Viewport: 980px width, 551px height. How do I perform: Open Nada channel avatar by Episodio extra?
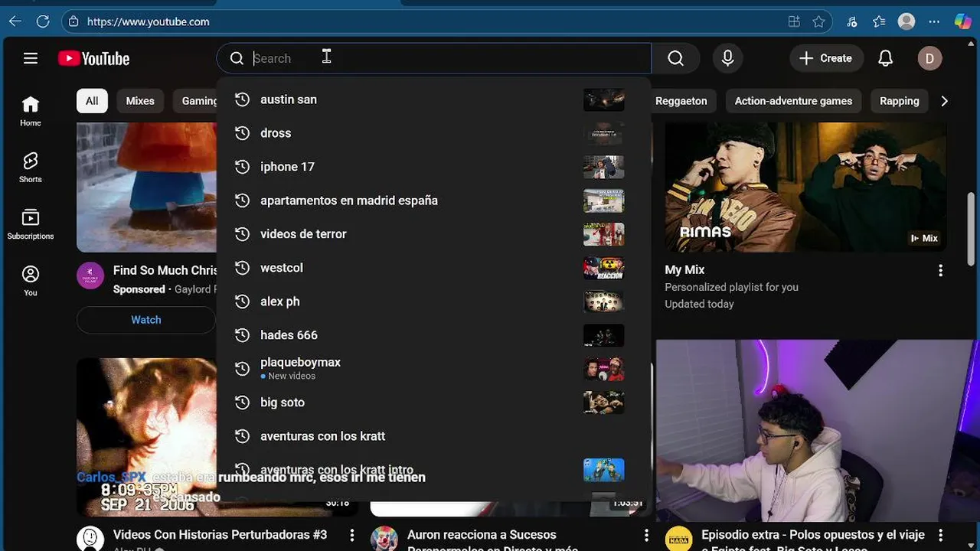point(678,540)
